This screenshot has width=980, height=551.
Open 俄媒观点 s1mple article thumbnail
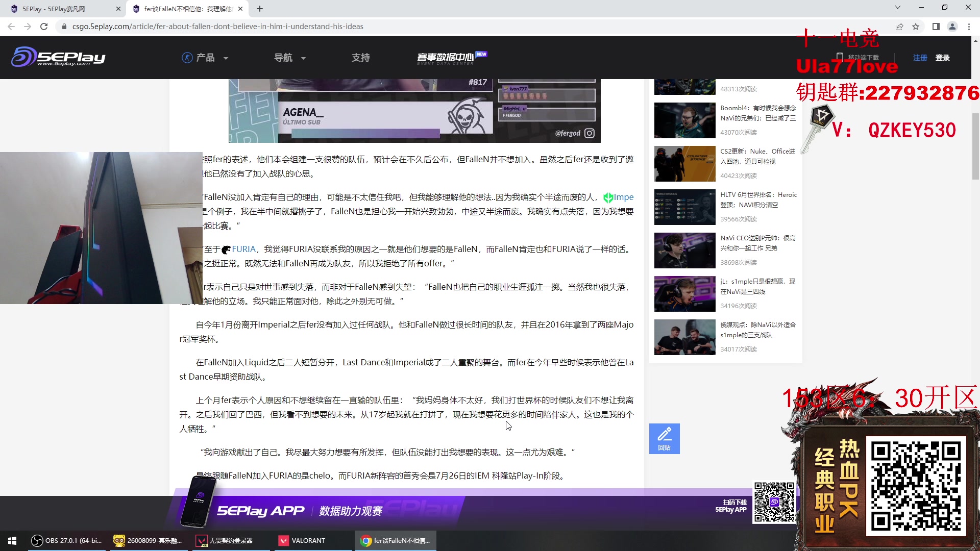tap(684, 337)
